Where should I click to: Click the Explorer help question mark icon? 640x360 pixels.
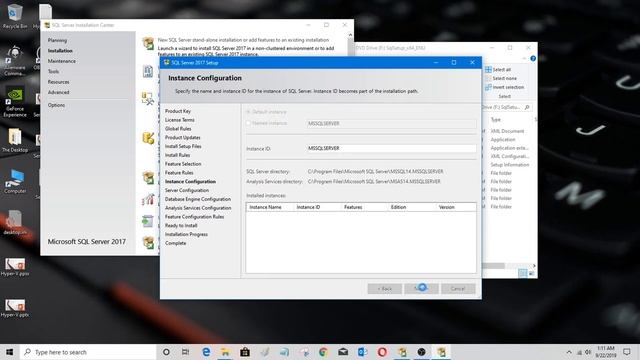[533, 59]
